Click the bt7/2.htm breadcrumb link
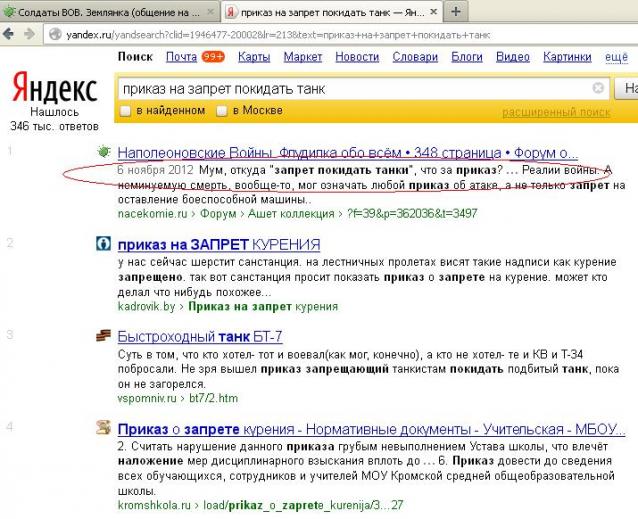This screenshot has width=638, height=519. pyautogui.click(x=214, y=398)
